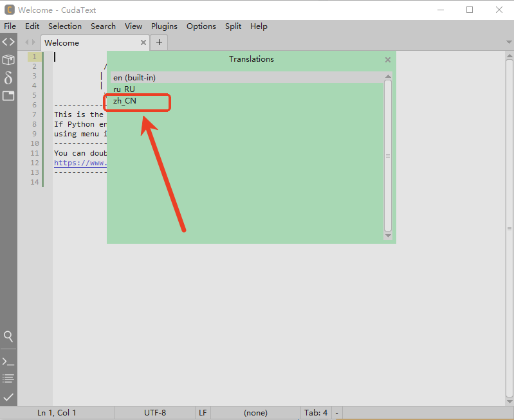Select zh_CN translation
This screenshot has height=420, width=514.
[x=247, y=101]
